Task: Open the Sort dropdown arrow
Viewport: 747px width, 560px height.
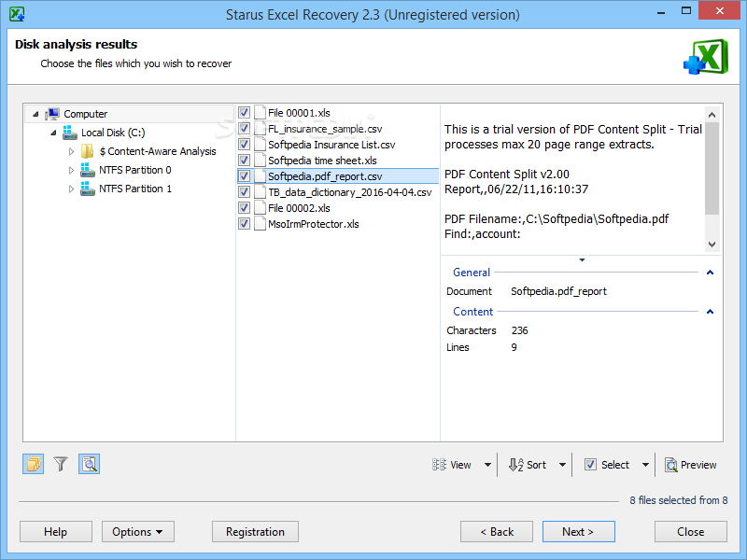Action: (x=562, y=465)
